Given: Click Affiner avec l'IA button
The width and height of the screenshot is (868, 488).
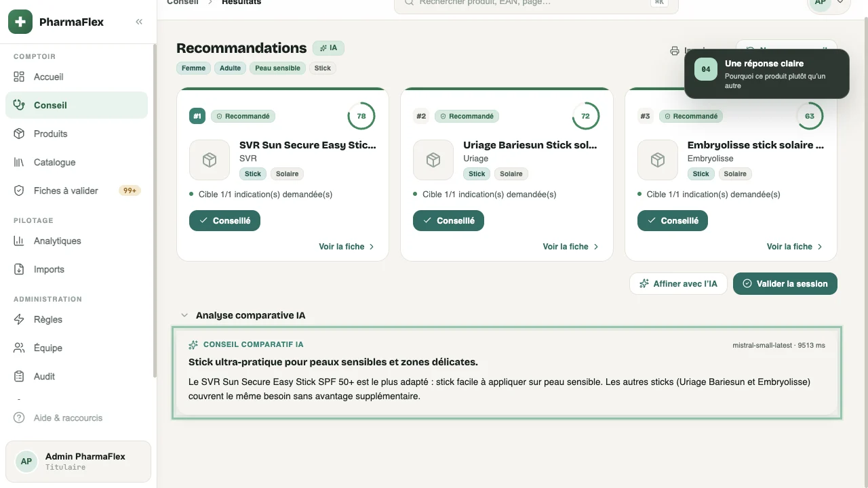Looking at the screenshot, I should [678, 283].
